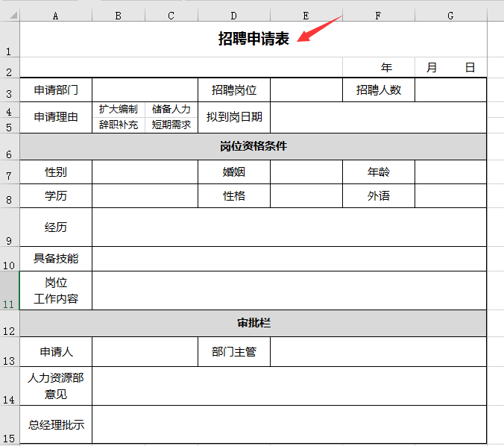Click the 年龄 label cell
Screen dimensions: 504x446
379,172
